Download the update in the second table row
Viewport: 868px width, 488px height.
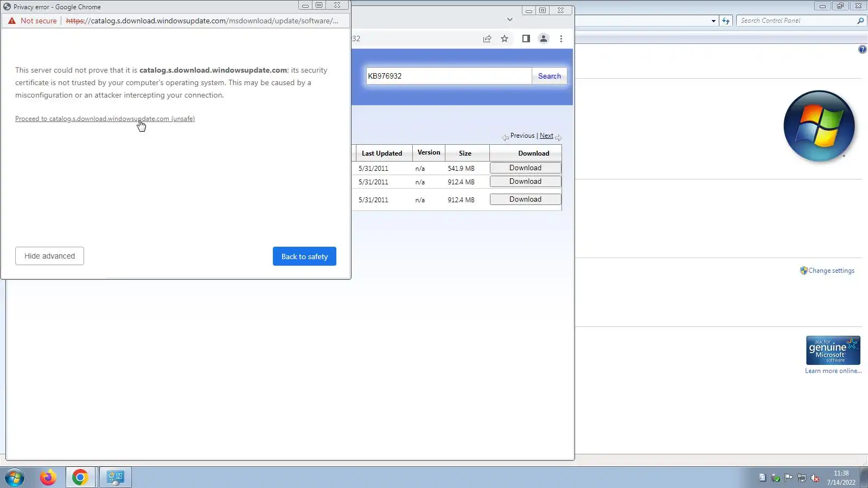525,182
